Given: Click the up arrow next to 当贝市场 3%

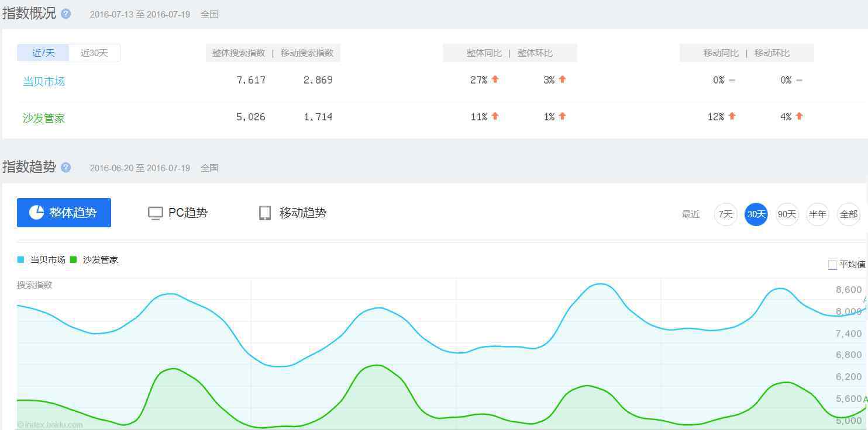Looking at the screenshot, I should pyautogui.click(x=562, y=79).
